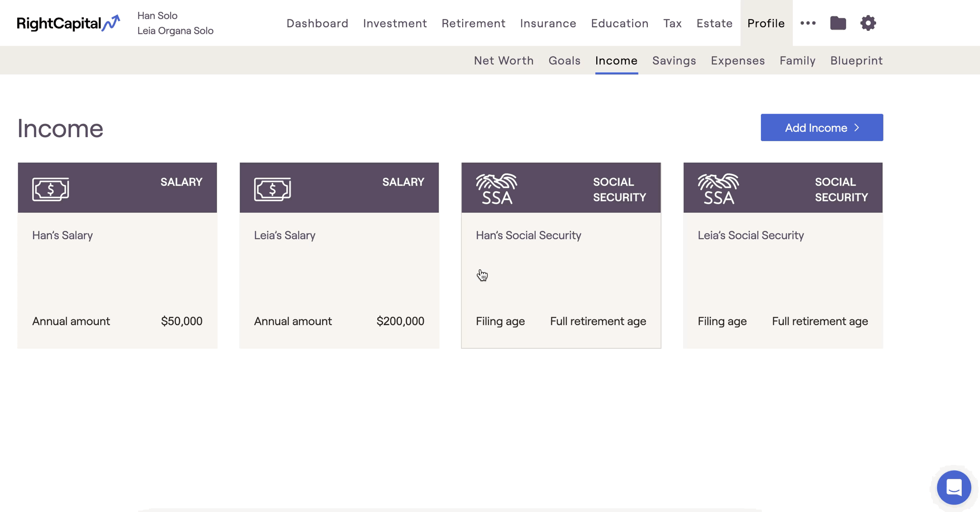Switch to the Net Worth tab
980x512 pixels.
point(504,60)
